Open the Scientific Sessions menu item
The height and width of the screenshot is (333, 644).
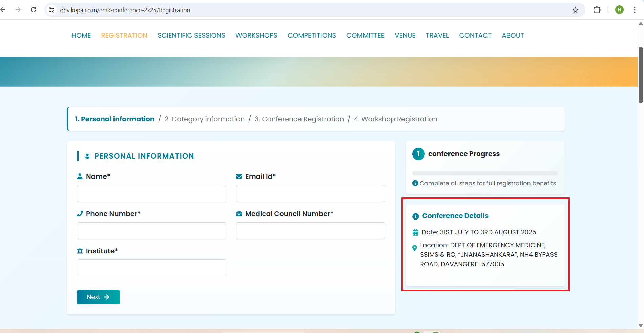click(191, 35)
